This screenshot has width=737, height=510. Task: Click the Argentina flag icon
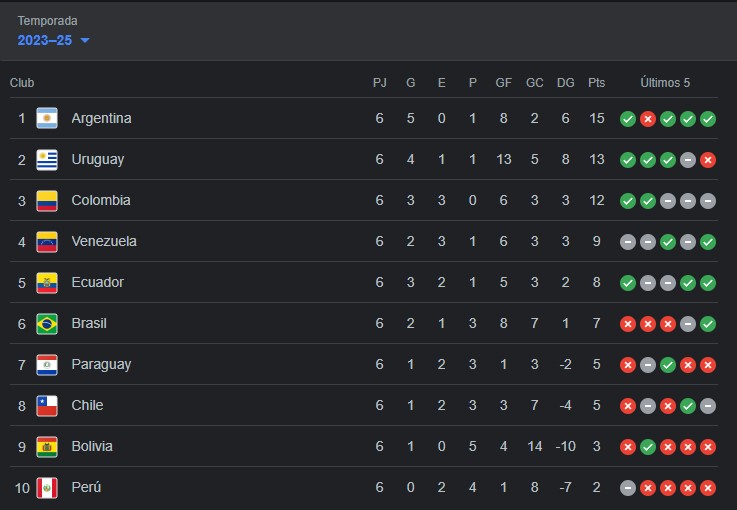click(x=47, y=118)
